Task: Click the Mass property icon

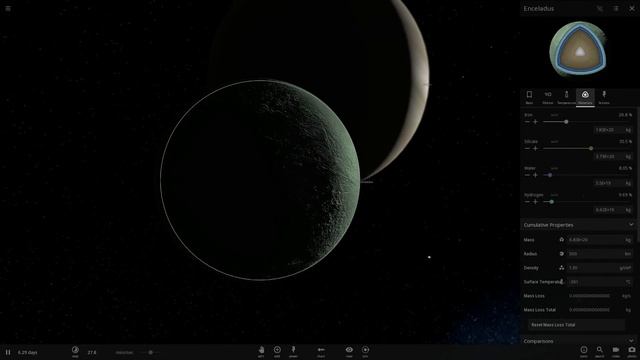Action: [x=562, y=240]
